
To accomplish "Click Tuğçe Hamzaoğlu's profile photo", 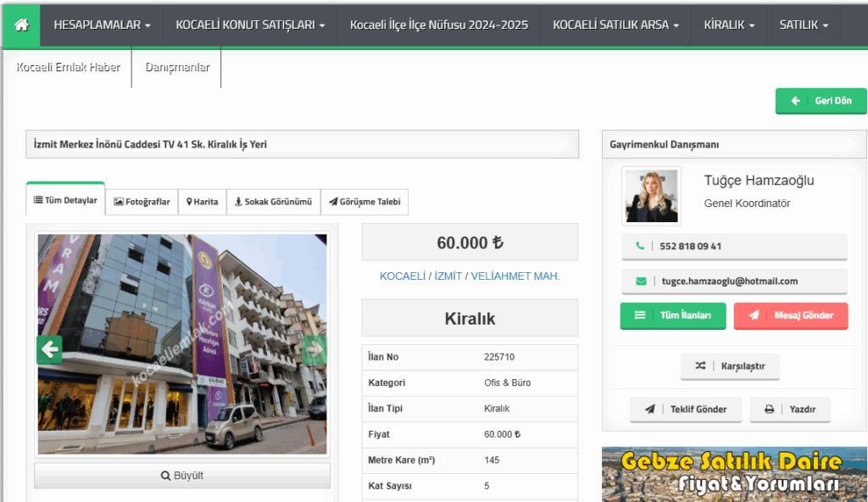I will (x=651, y=196).
